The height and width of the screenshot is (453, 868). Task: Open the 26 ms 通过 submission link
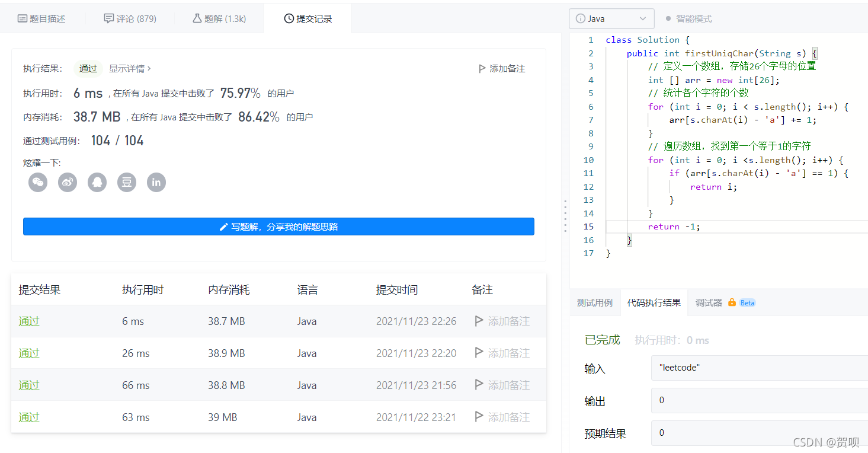click(29, 353)
